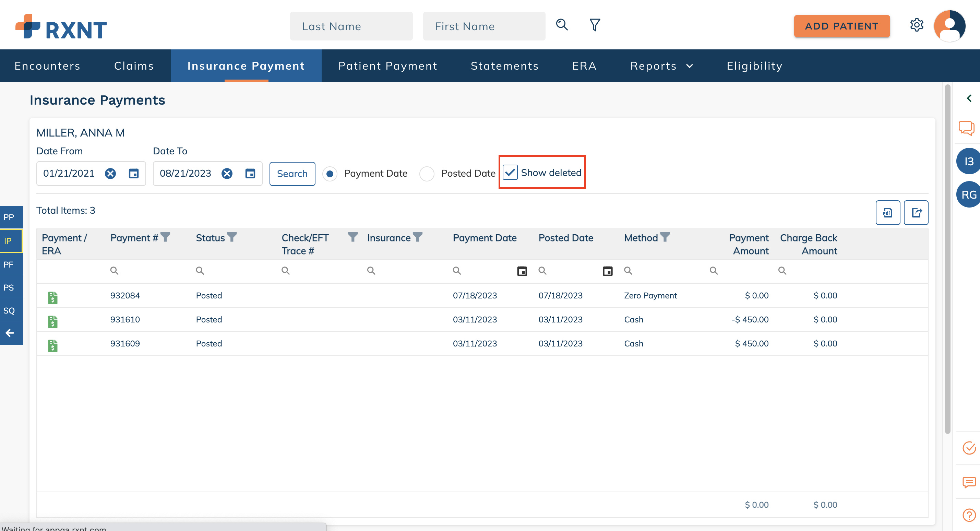Click the export-to-file icon beside PDF
The width and height of the screenshot is (980, 531).
(916, 212)
